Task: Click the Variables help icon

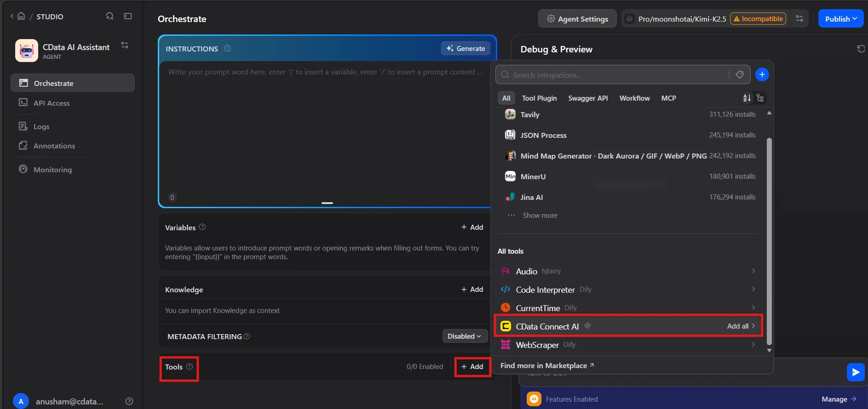Action: (202, 227)
